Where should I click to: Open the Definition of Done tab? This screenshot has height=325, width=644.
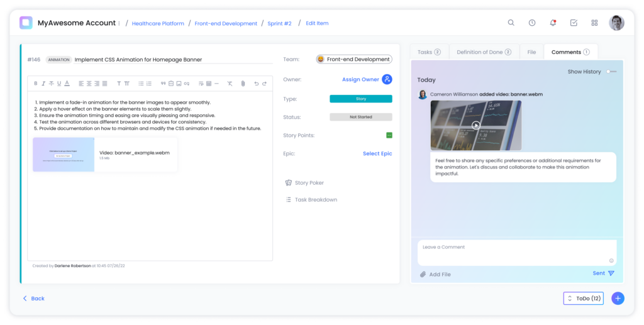point(483,52)
